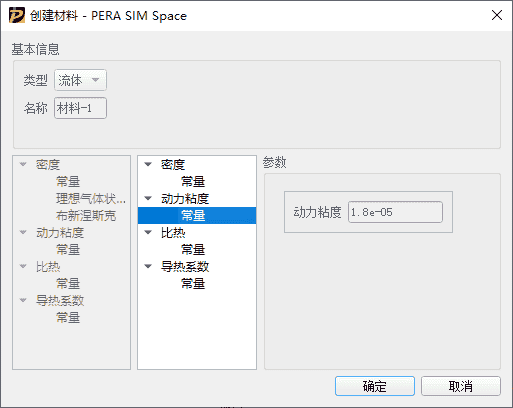513x408 pixels.
Task: Collapse 比热 in the left gray tree
Action: pyautogui.click(x=23, y=266)
